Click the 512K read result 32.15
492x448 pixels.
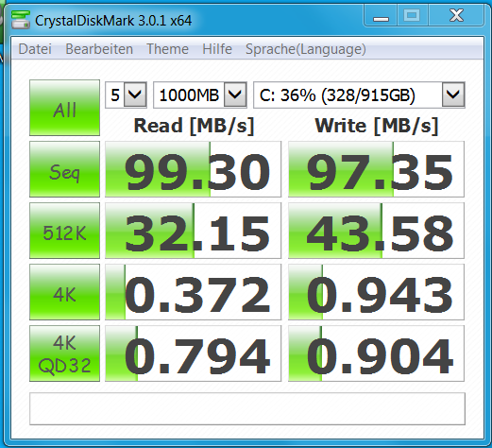193,231
